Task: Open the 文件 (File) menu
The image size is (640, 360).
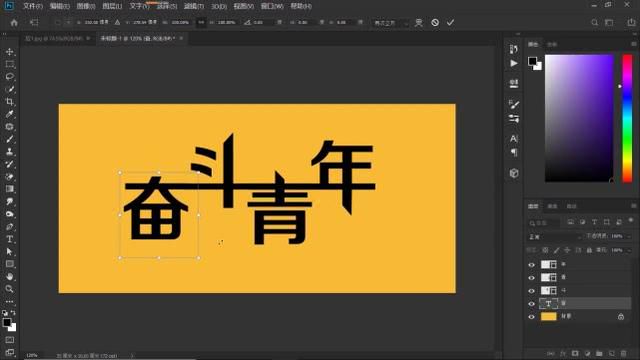Action: click(33, 6)
